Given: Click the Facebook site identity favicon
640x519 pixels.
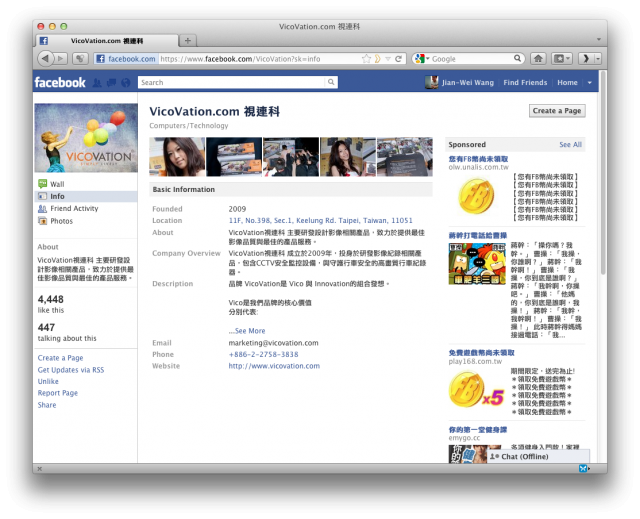Looking at the screenshot, I should (x=100, y=59).
